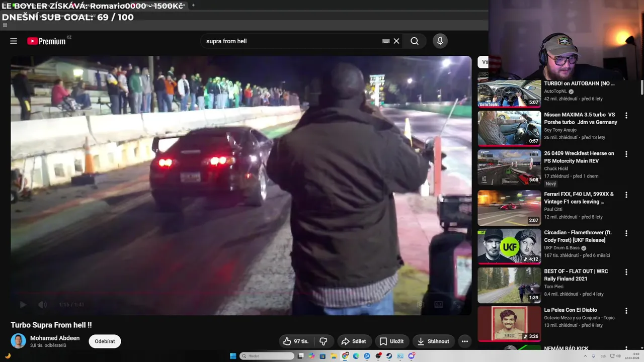
Task: Open Ferrari FXX thumbnail with 2:07 duration
Action: 509,207
